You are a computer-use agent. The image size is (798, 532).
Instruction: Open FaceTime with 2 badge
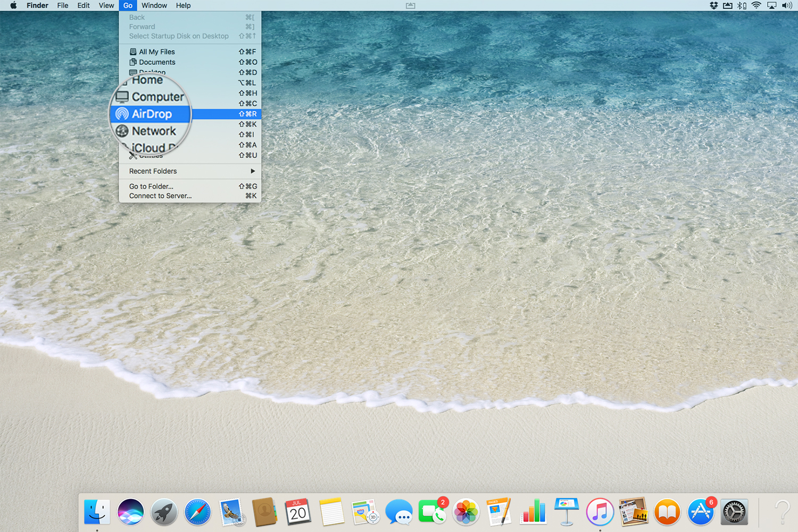click(x=432, y=512)
